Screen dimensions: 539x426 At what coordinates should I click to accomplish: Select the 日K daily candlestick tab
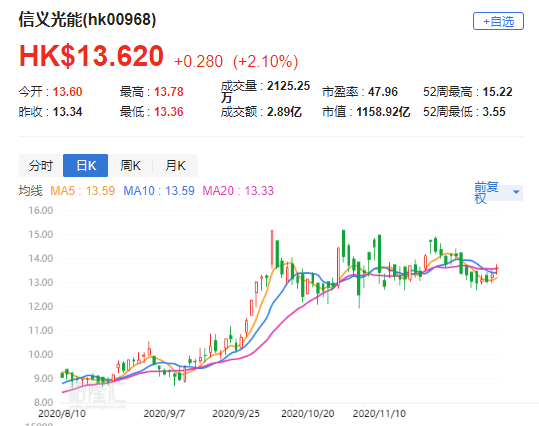pyautogui.click(x=86, y=166)
